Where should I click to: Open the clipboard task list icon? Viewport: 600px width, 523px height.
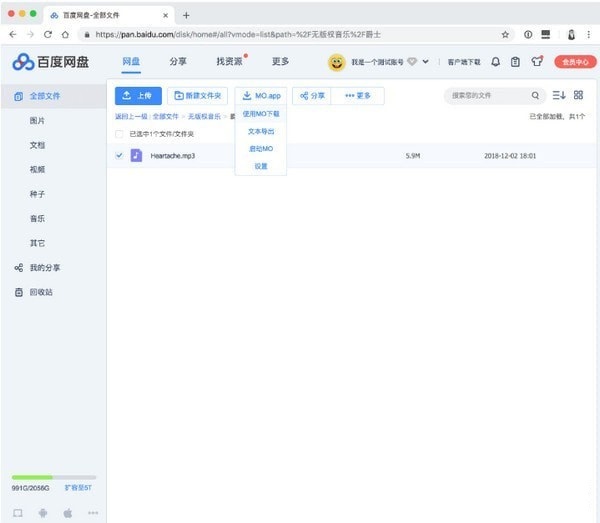[x=515, y=62]
